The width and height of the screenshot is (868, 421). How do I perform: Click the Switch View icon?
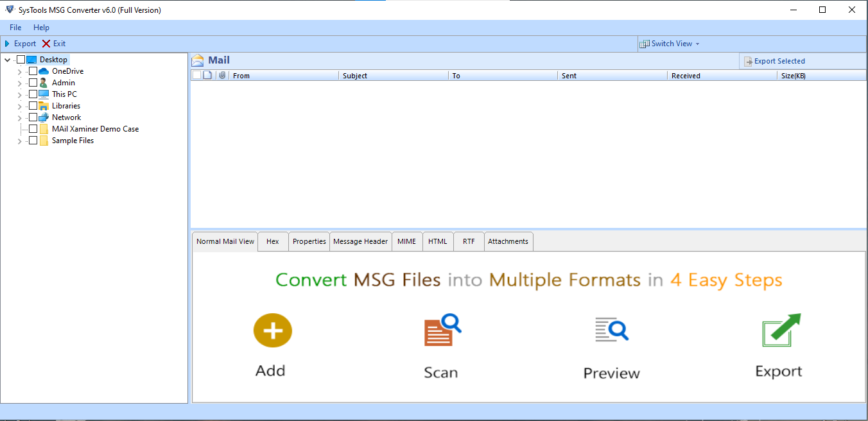point(644,44)
